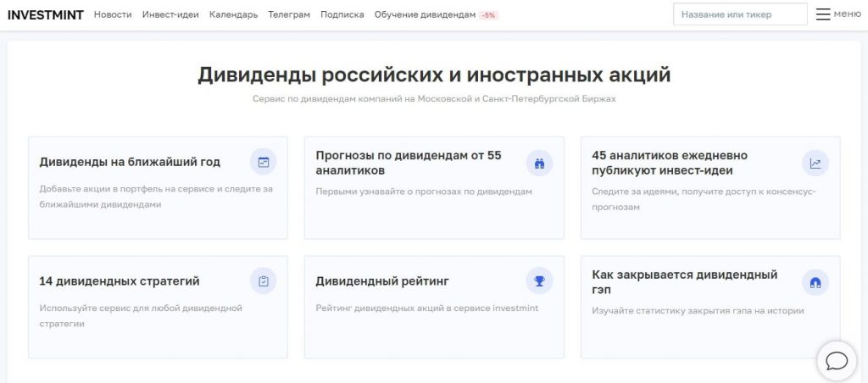
Task: Open 45 аналитиков ежедневно публикуют инвест-идеи
Action: [670, 163]
